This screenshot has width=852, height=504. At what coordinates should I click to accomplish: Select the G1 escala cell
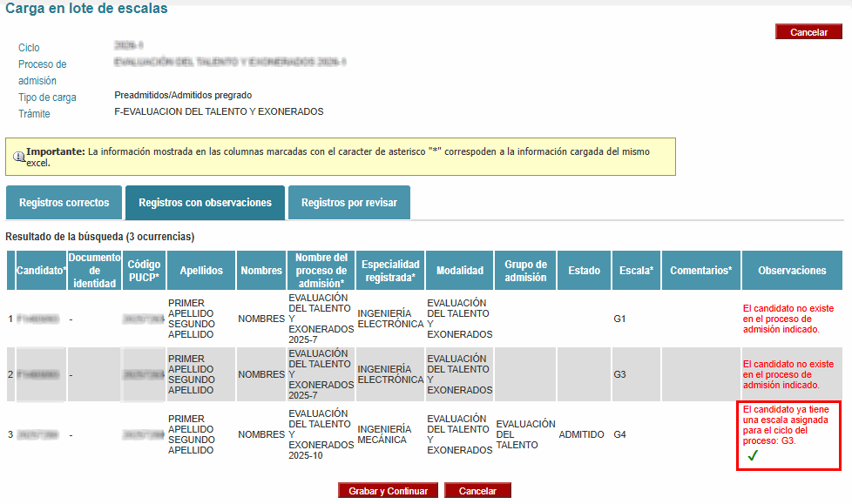pos(620,319)
